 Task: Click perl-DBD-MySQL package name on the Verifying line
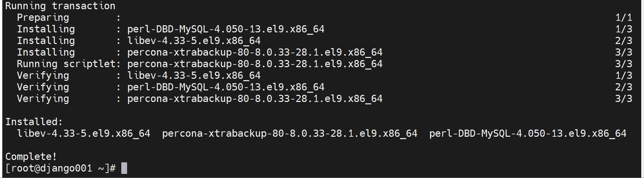pyautogui.click(x=225, y=87)
